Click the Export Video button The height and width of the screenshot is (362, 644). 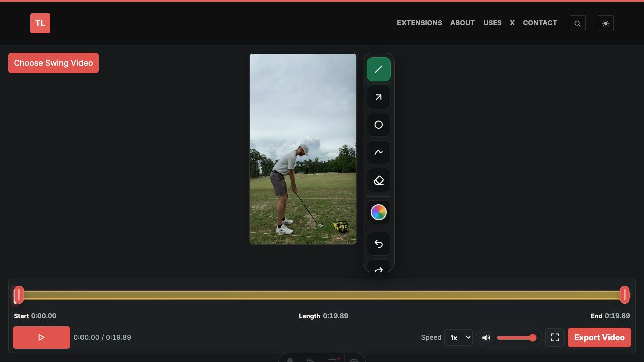[x=599, y=337]
